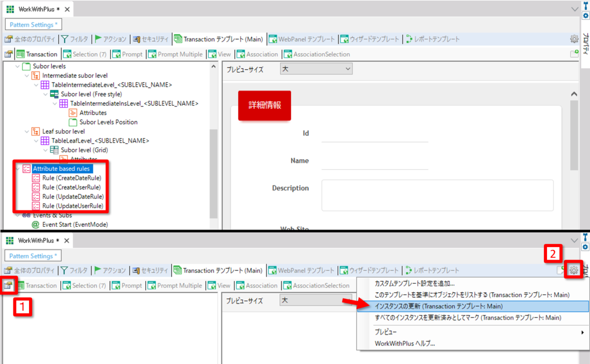Image resolution: width=590 pixels, height=364 pixels.
Task: Click the Description text area in preview
Action: click(437, 195)
